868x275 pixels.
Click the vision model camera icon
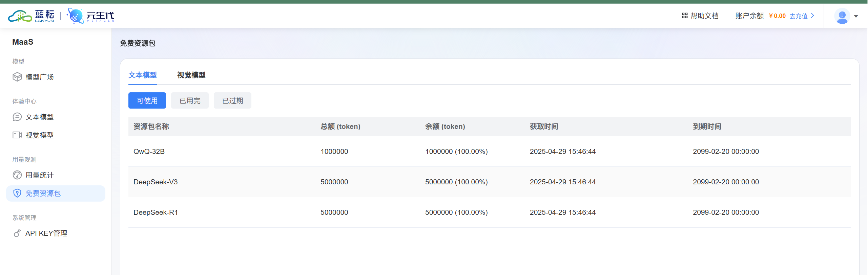(17, 135)
